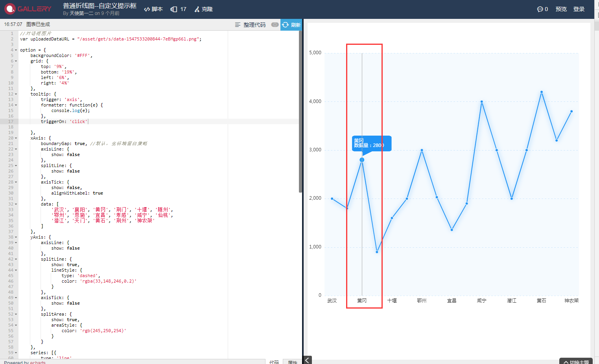The width and height of the screenshot is (599, 364).
Task: Click the 预览 preview link
Action: [561, 9]
